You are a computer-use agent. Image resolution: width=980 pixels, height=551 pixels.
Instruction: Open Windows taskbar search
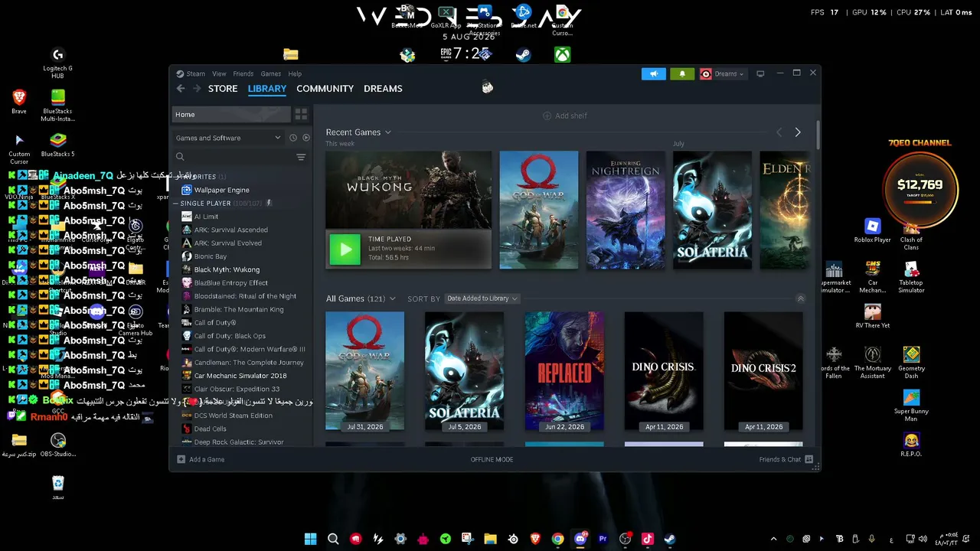pos(333,539)
